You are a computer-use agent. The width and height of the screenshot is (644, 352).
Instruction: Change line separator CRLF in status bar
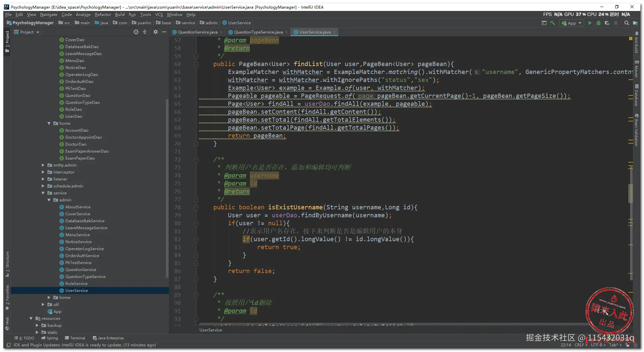coord(581,345)
